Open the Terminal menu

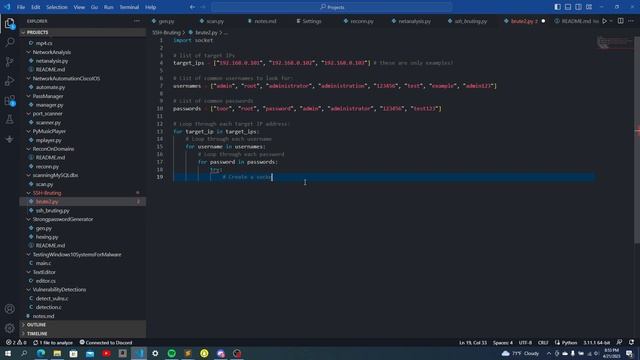(129, 7)
